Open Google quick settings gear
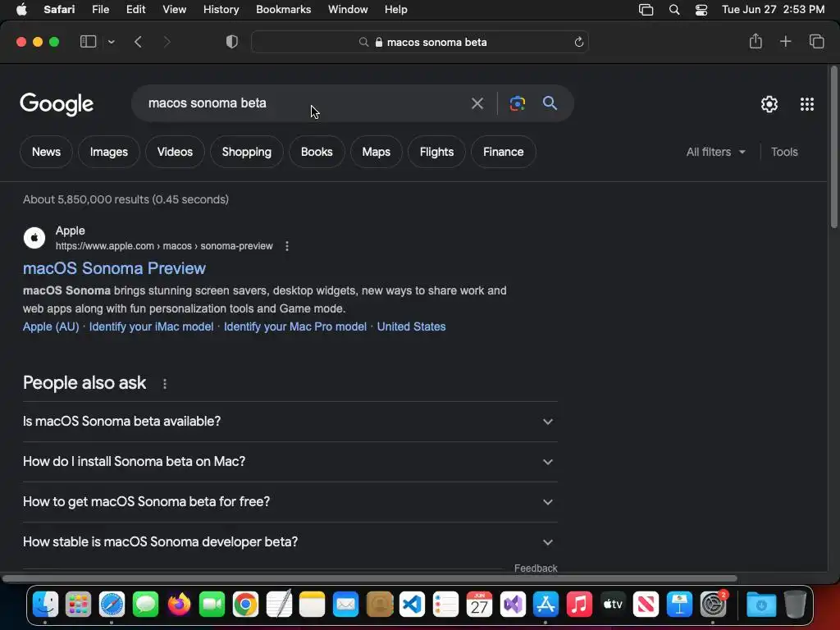This screenshot has height=630, width=840. pyautogui.click(x=769, y=104)
